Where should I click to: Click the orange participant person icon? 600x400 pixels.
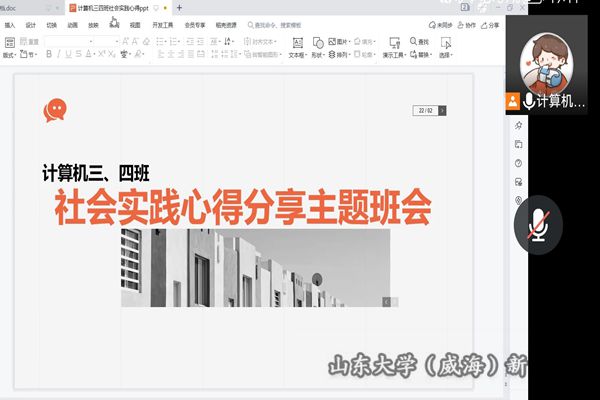point(513,101)
